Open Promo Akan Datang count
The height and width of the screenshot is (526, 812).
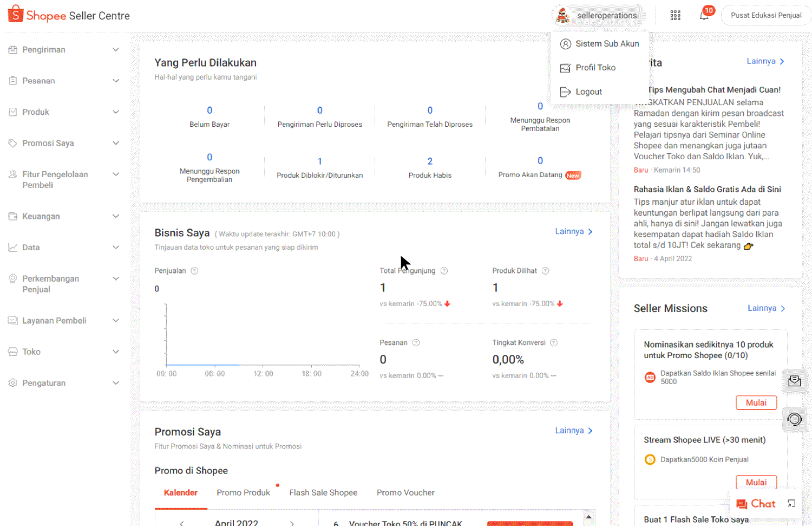pyautogui.click(x=540, y=161)
